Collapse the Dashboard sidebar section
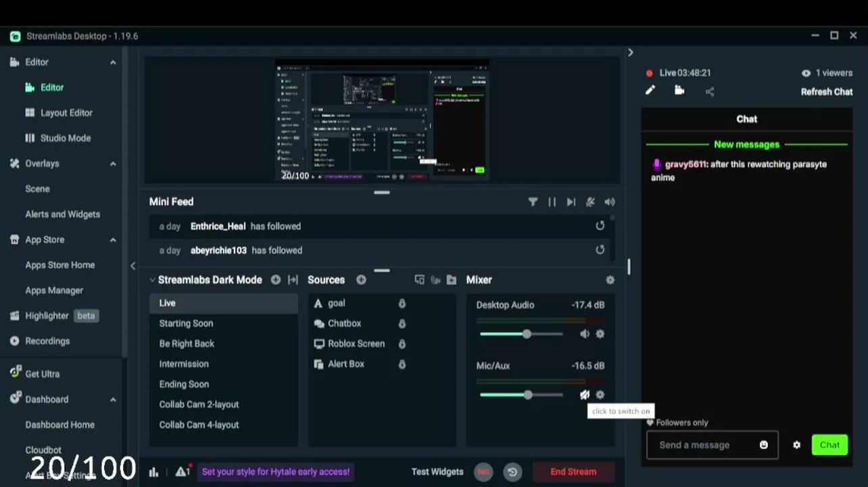868x487 pixels. (x=113, y=400)
